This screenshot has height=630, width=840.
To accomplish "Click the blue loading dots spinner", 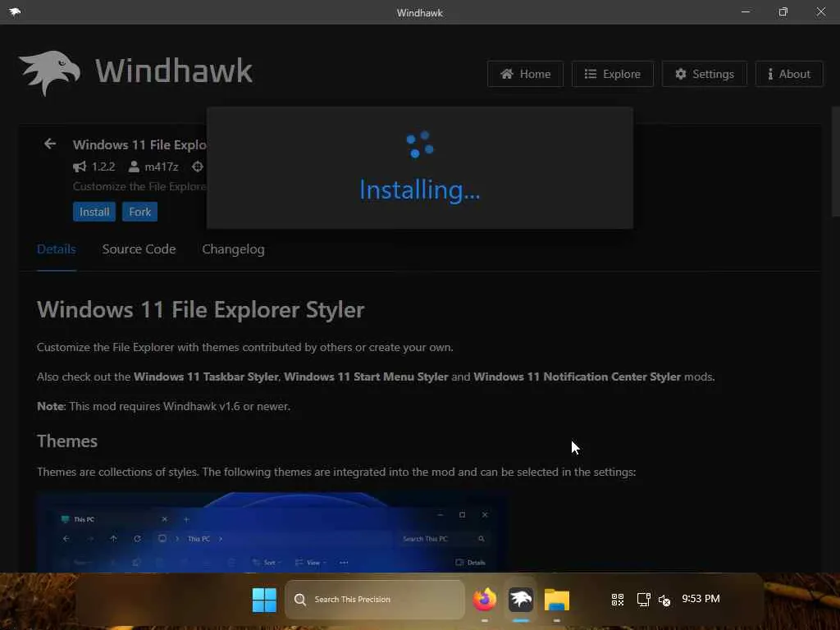I will pyautogui.click(x=420, y=144).
